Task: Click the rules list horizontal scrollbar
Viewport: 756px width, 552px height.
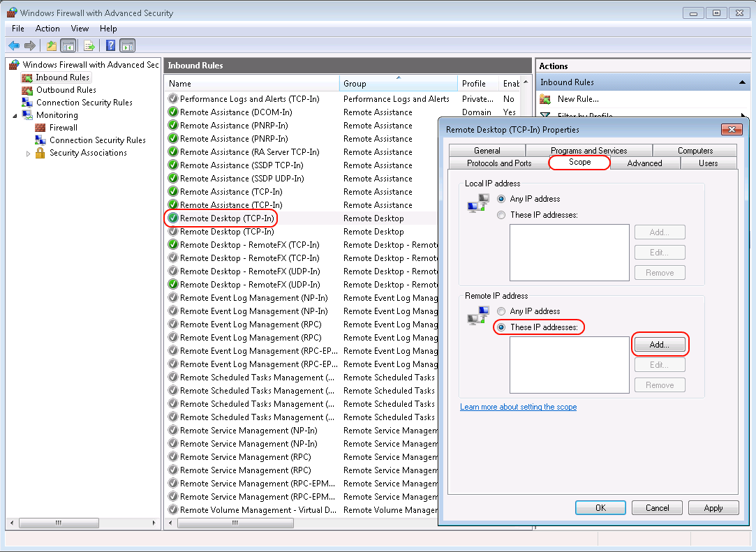Action: coord(300,523)
